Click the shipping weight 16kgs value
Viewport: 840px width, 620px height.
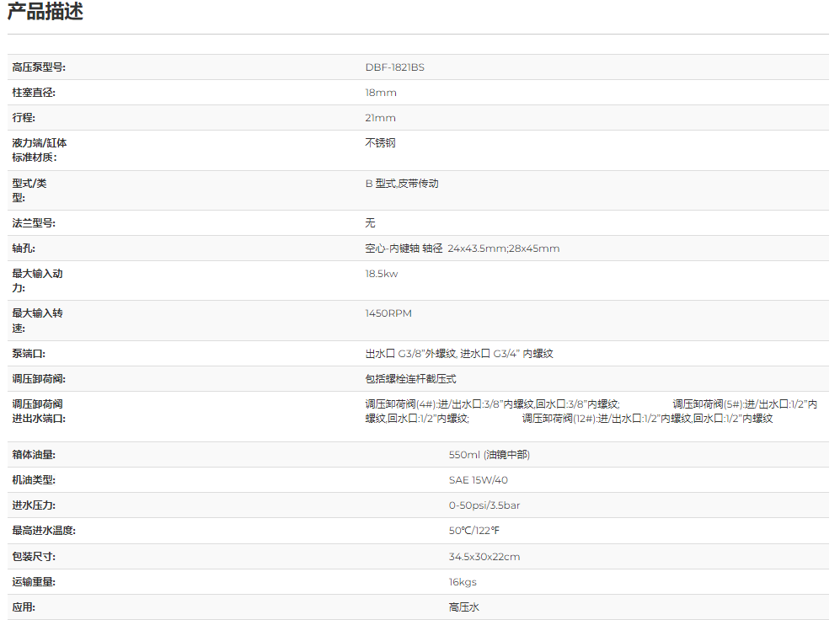[463, 582]
